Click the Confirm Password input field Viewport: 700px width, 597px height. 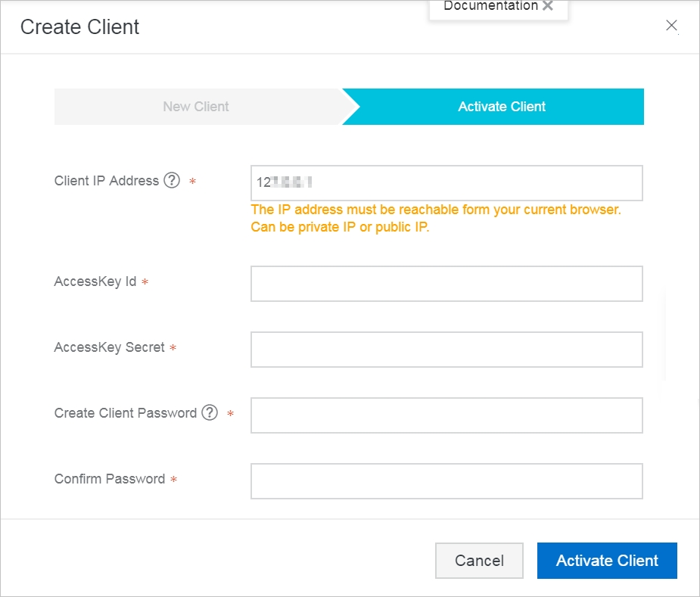[x=446, y=481]
